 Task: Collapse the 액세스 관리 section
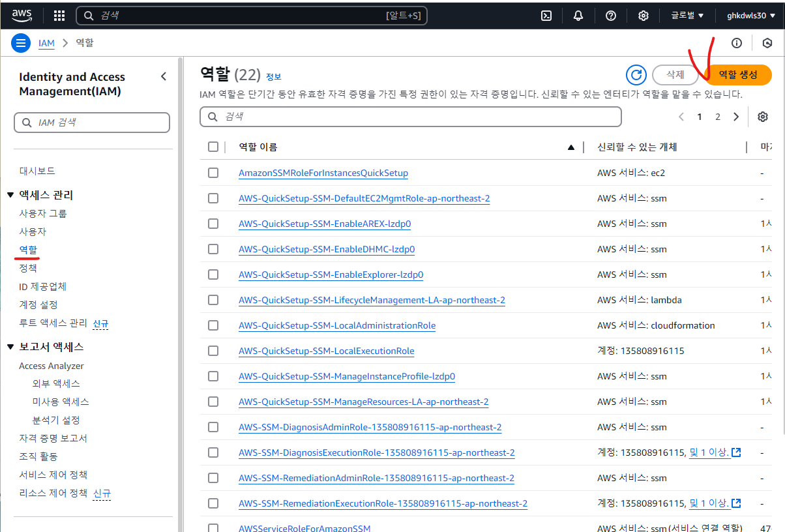(10, 195)
